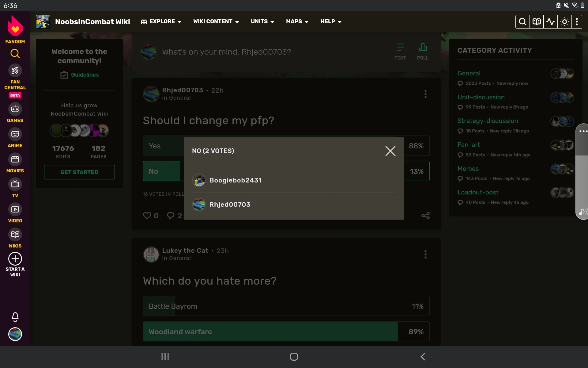Viewport: 588px width, 368px height.
Task: Toggle the light/dark theme sun icon
Action: point(564,22)
